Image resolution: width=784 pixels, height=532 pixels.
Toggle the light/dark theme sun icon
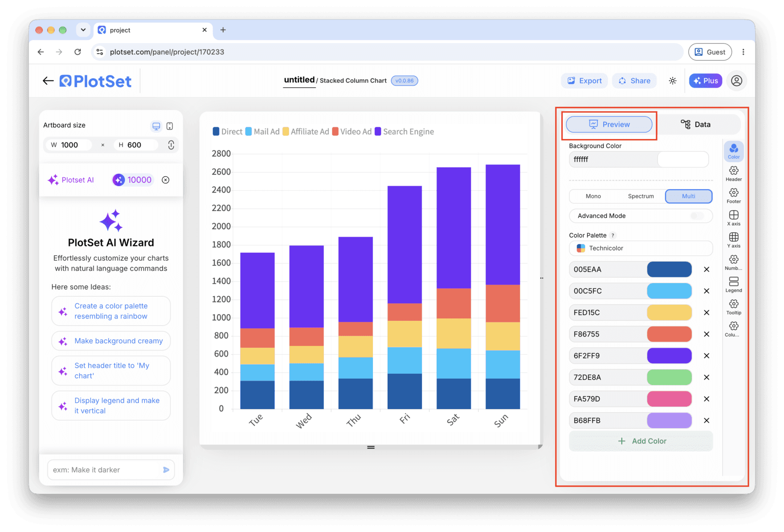673,81
